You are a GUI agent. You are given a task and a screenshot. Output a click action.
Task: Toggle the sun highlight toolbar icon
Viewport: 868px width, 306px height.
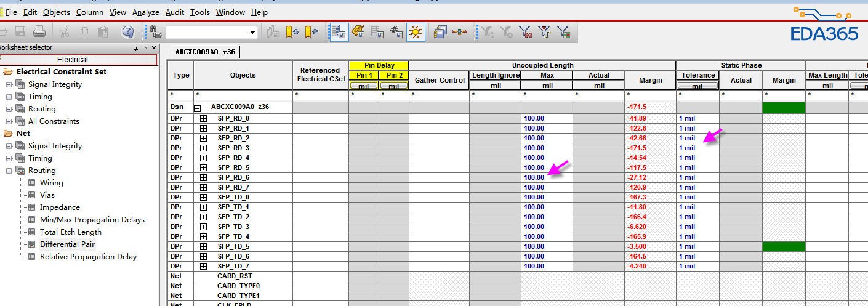click(416, 32)
